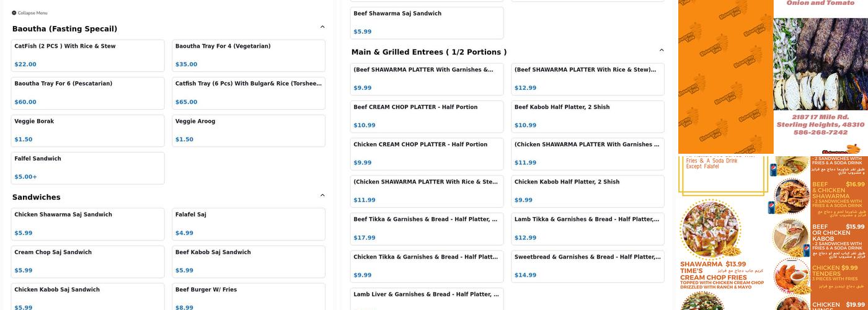Select Baoutha Tray For 4 (Vegetarian)

[248, 55]
